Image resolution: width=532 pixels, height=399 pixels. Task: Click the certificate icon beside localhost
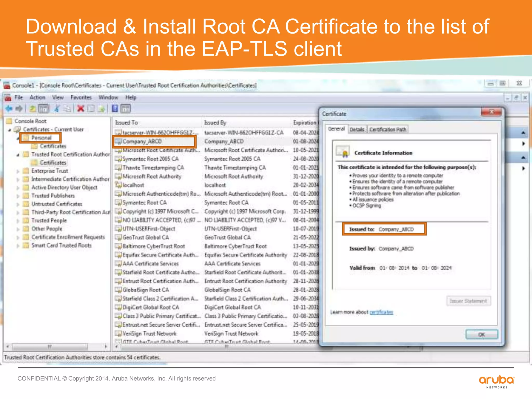(x=118, y=185)
